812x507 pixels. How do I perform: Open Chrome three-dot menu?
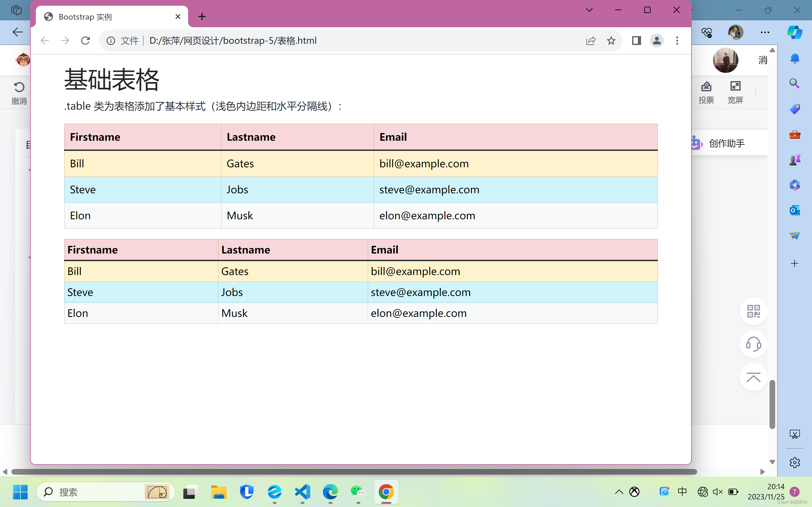click(x=677, y=41)
